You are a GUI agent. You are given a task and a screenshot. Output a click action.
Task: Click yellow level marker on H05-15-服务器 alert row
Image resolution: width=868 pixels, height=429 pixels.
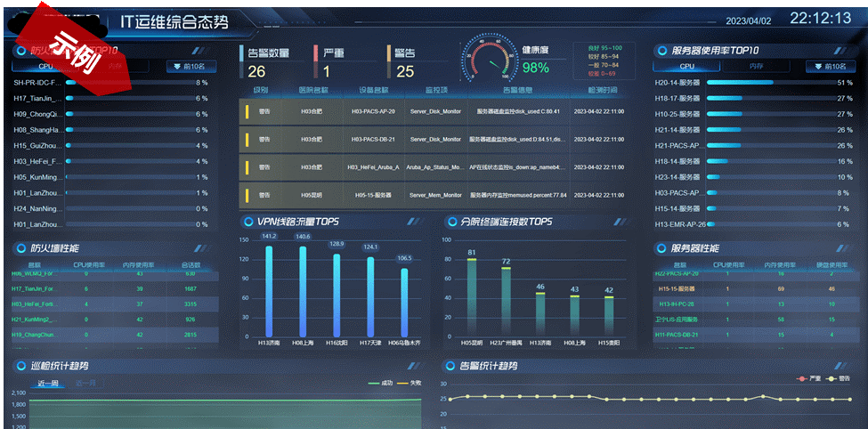[x=247, y=196]
